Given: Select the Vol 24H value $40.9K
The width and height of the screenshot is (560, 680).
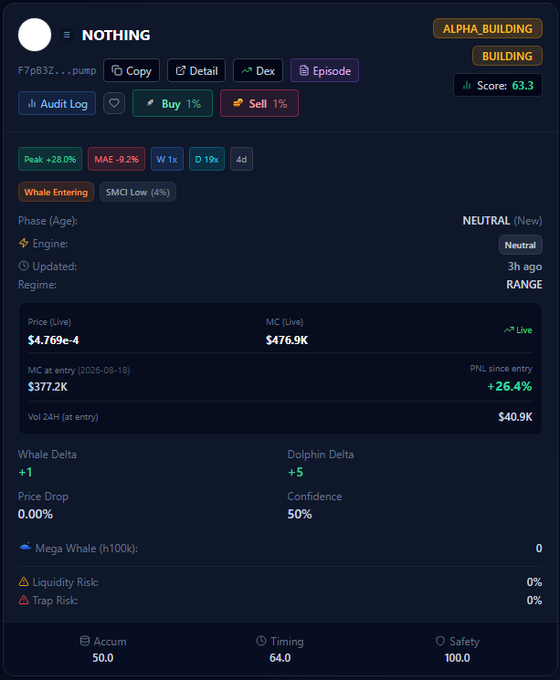Looking at the screenshot, I should point(515,417).
